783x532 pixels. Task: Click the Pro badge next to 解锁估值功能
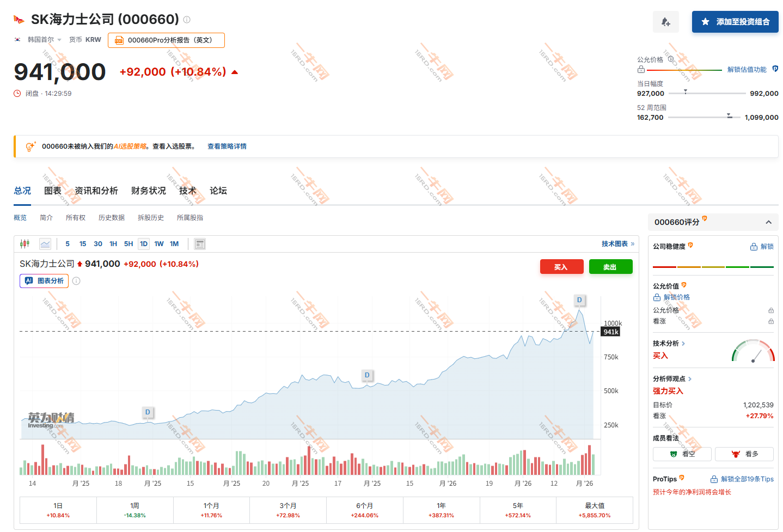coord(775,69)
